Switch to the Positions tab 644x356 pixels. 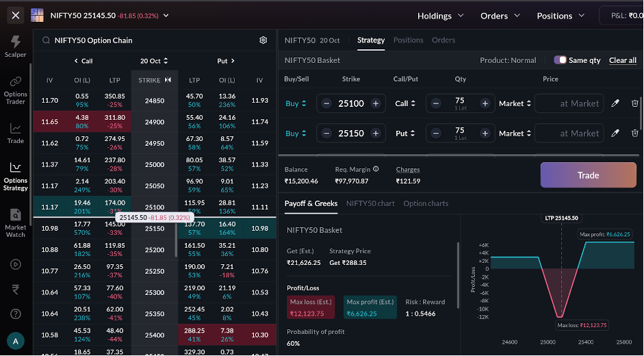(409, 40)
